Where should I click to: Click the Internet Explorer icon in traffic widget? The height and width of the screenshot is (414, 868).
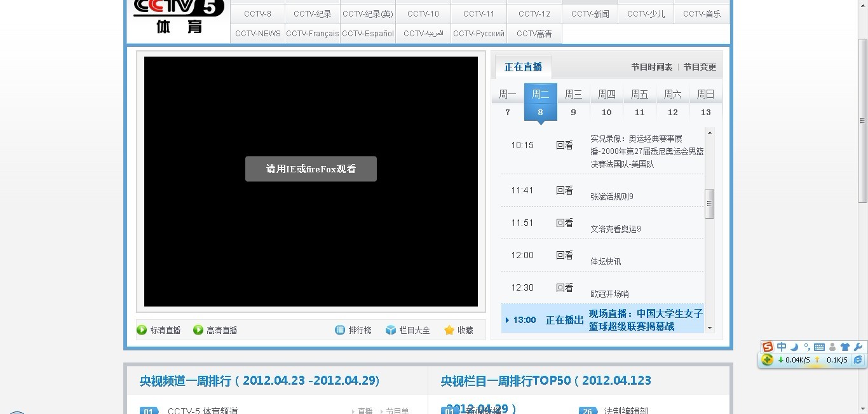point(858,360)
